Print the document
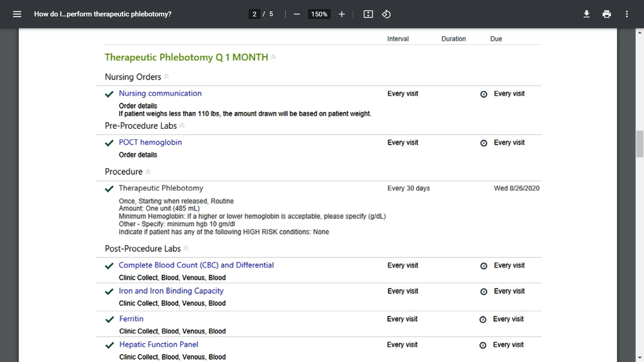The image size is (644, 362). 606,14
